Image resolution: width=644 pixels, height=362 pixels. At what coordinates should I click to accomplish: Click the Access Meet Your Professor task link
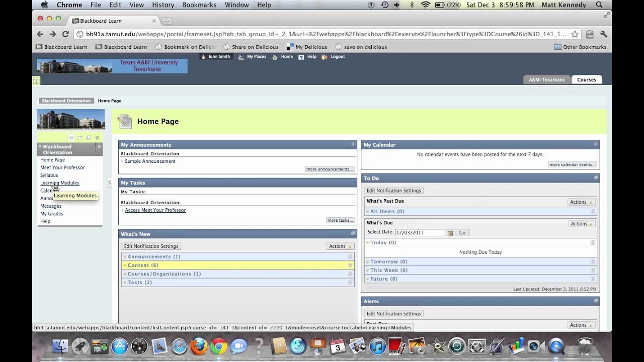[155, 210]
